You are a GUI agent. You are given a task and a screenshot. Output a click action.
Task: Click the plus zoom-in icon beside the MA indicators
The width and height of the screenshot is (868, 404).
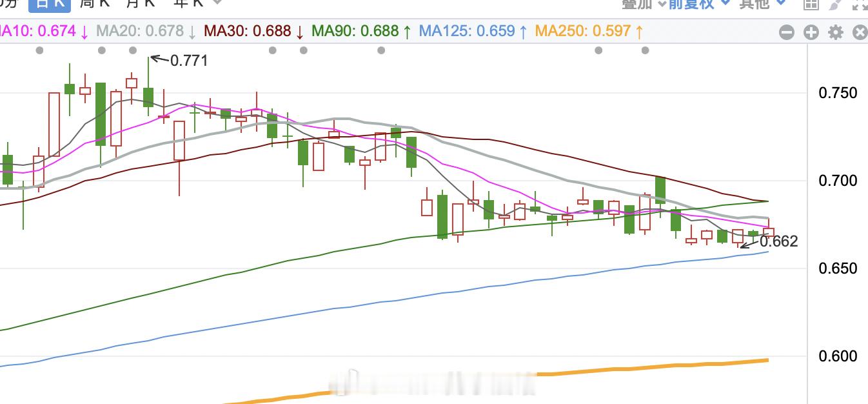(x=811, y=32)
